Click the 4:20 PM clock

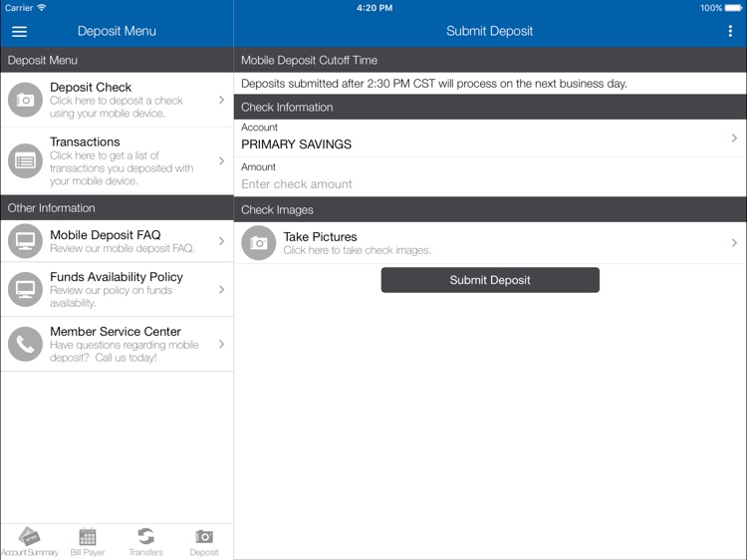[x=374, y=8]
